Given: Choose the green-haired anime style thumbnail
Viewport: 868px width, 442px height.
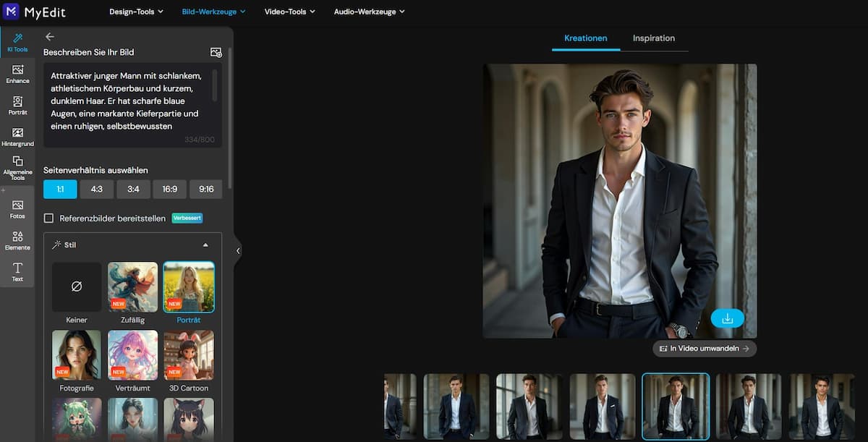Looking at the screenshot, I should tap(77, 420).
